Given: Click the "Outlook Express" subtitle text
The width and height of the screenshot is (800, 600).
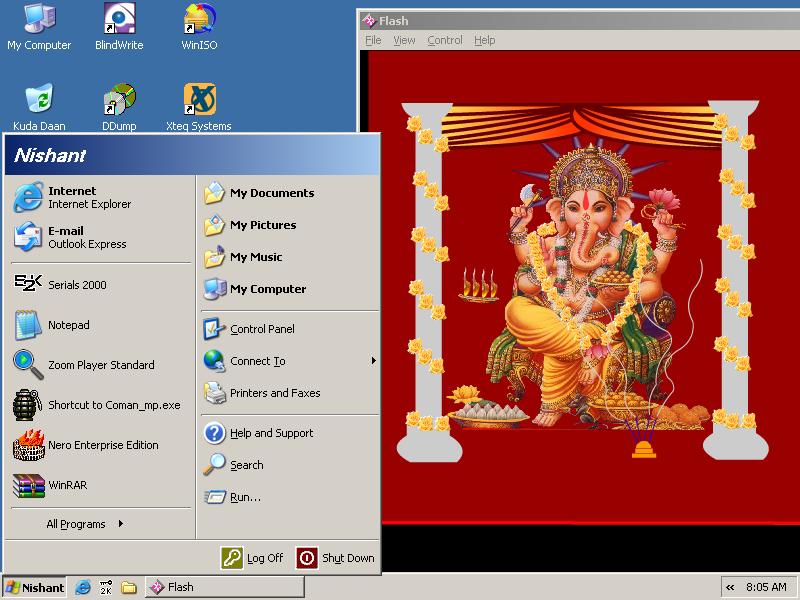Looking at the screenshot, I should pos(87,244).
